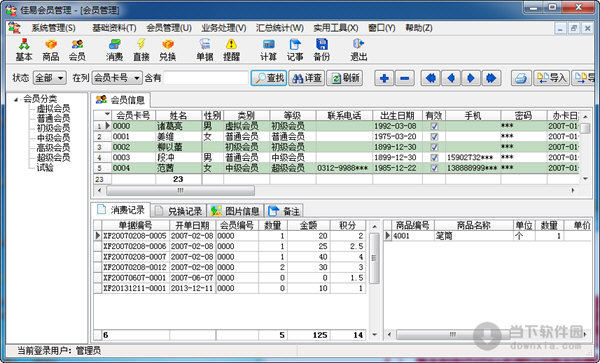Click the 查找 search button
This screenshot has height=363, width=600.
tap(269, 78)
